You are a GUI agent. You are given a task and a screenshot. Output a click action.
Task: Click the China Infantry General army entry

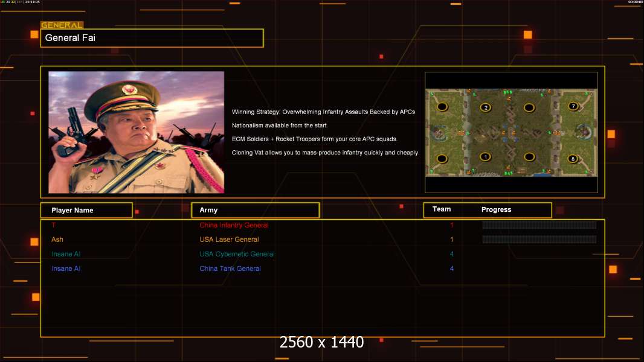click(x=234, y=225)
